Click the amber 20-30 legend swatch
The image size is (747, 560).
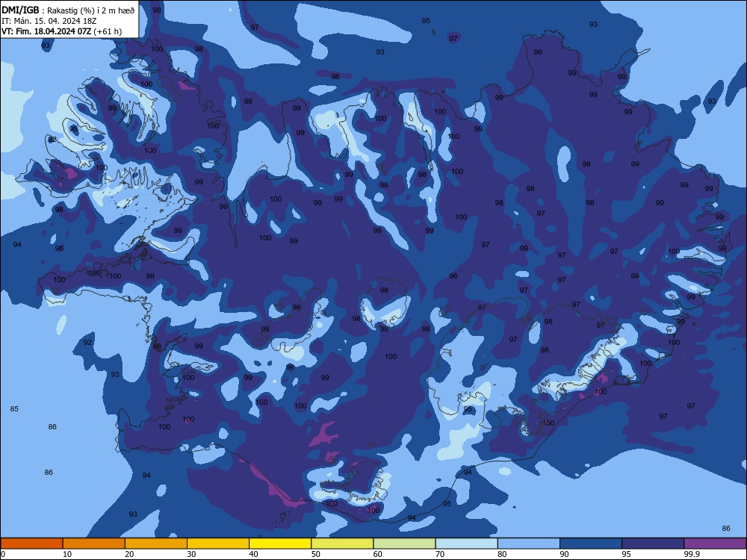[x=156, y=544]
